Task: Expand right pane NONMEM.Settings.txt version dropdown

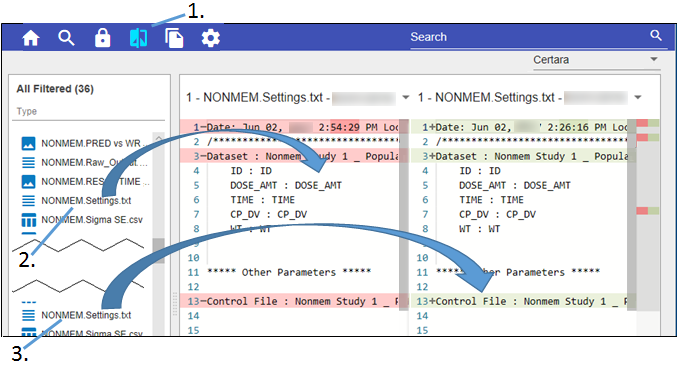Action: point(638,97)
